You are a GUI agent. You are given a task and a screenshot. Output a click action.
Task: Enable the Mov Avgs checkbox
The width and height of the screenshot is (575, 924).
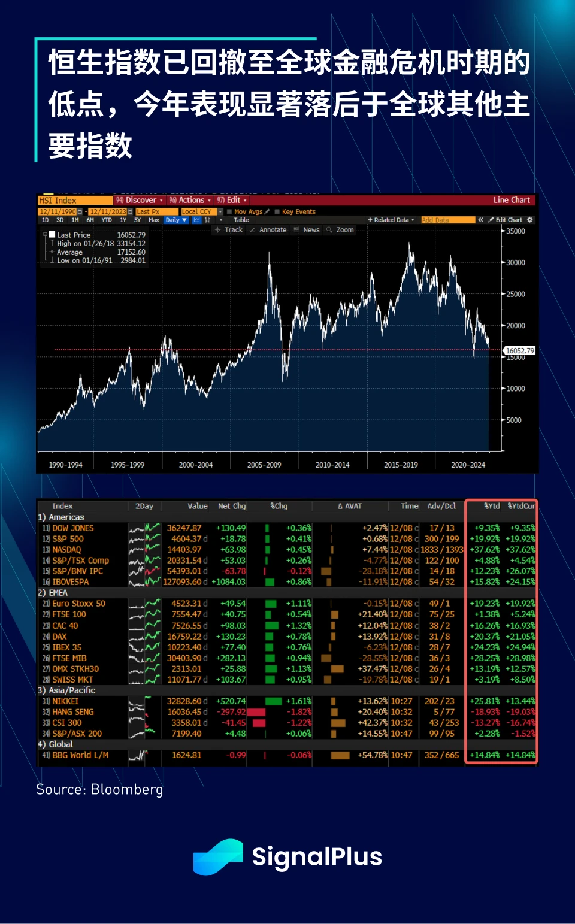click(x=229, y=211)
